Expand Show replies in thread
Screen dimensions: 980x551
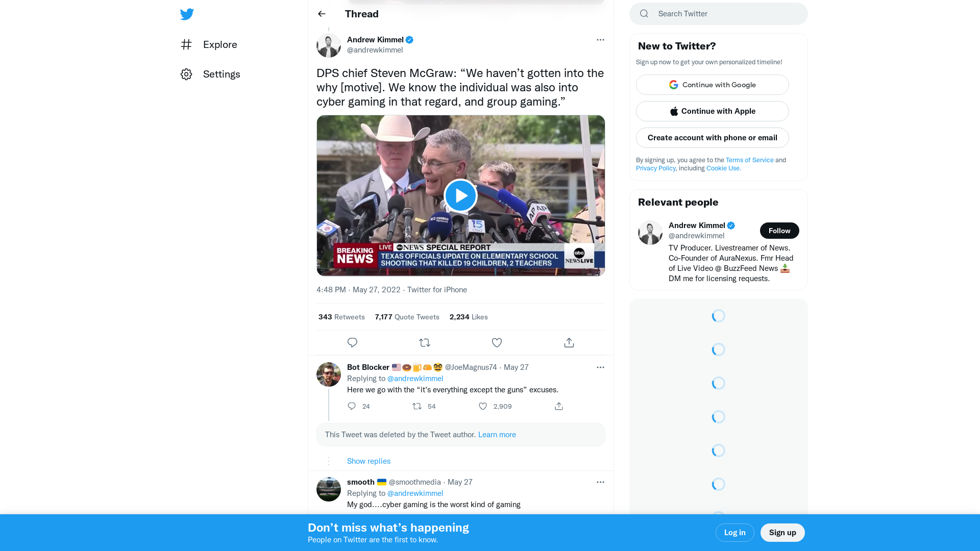click(369, 461)
